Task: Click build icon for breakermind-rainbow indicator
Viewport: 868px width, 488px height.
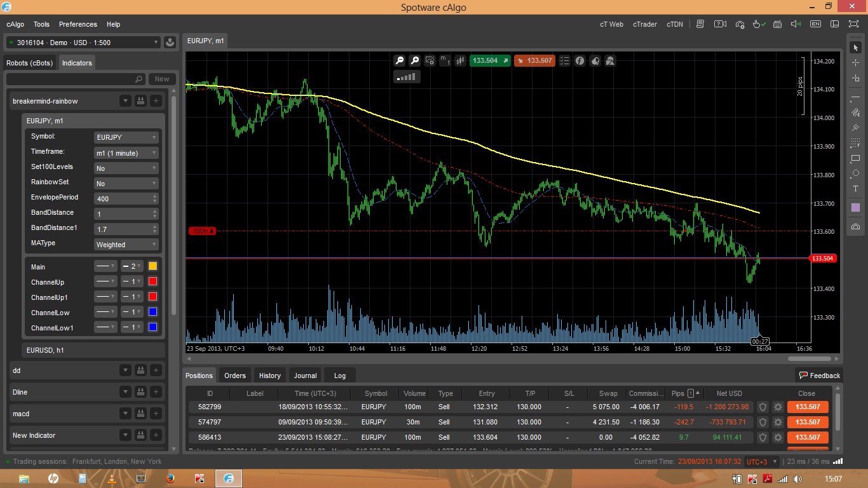Action: point(140,101)
